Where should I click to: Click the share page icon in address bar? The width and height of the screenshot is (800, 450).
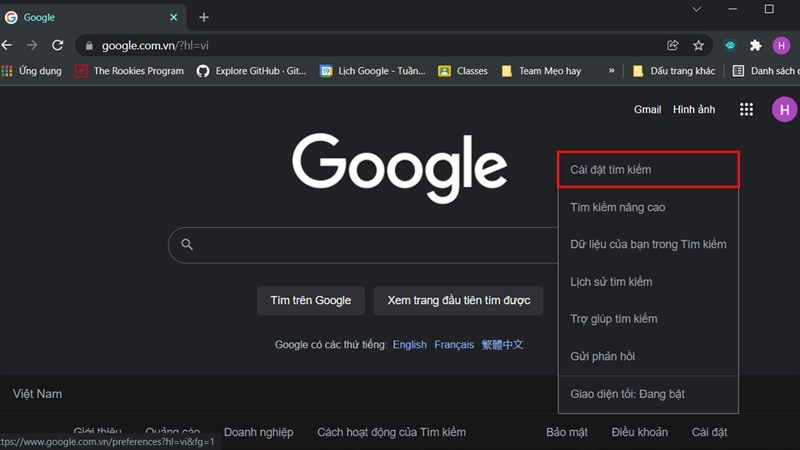point(673,45)
